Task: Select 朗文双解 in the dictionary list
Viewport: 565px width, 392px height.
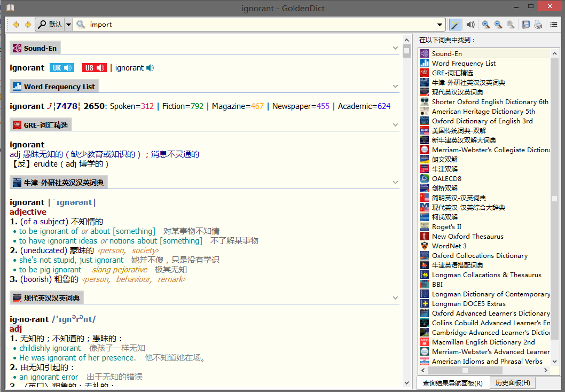Action: (x=485, y=159)
